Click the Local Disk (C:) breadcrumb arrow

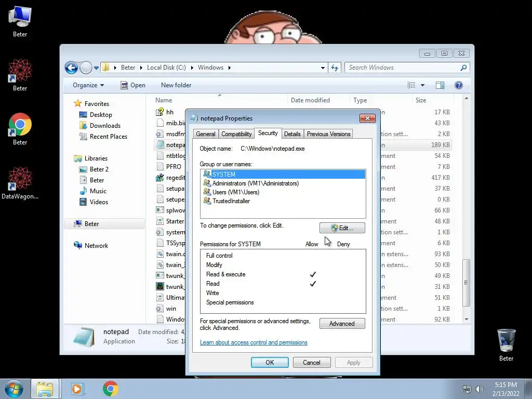click(x=192, y=68)
